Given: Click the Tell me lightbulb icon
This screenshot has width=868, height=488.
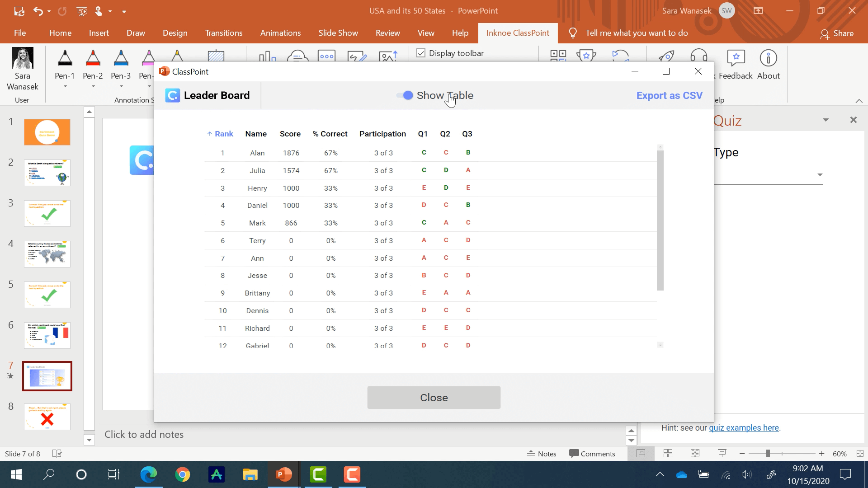Looking at the screenshot, I should point(573,33).
